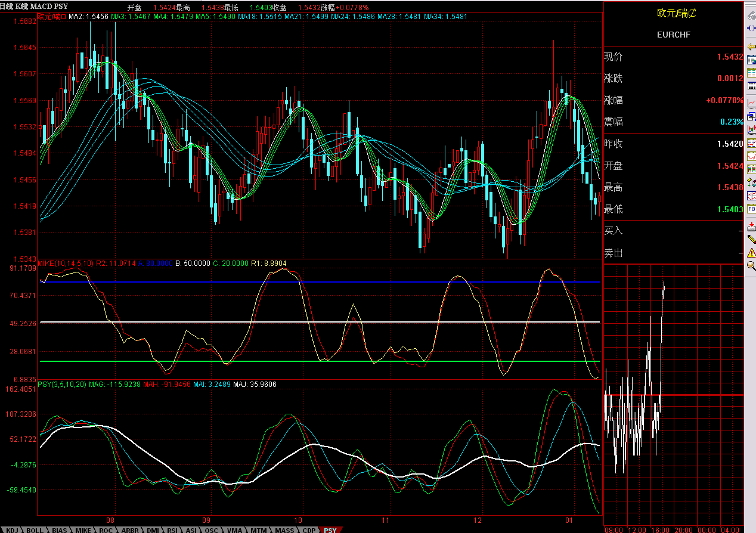Click the F8 period icon
The width and height of the screenshot is (756, 533).
(x=752, y=209)
